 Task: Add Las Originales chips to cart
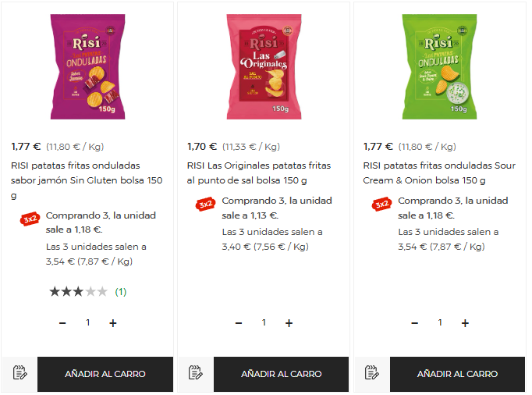pyautogui.click(x=282, y=374)
